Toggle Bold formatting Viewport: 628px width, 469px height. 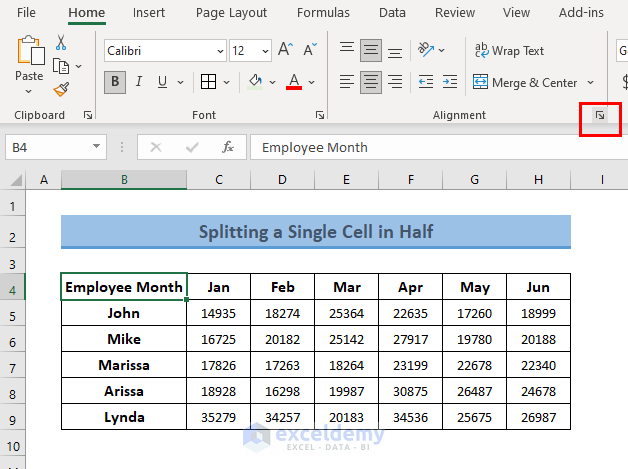115,82
